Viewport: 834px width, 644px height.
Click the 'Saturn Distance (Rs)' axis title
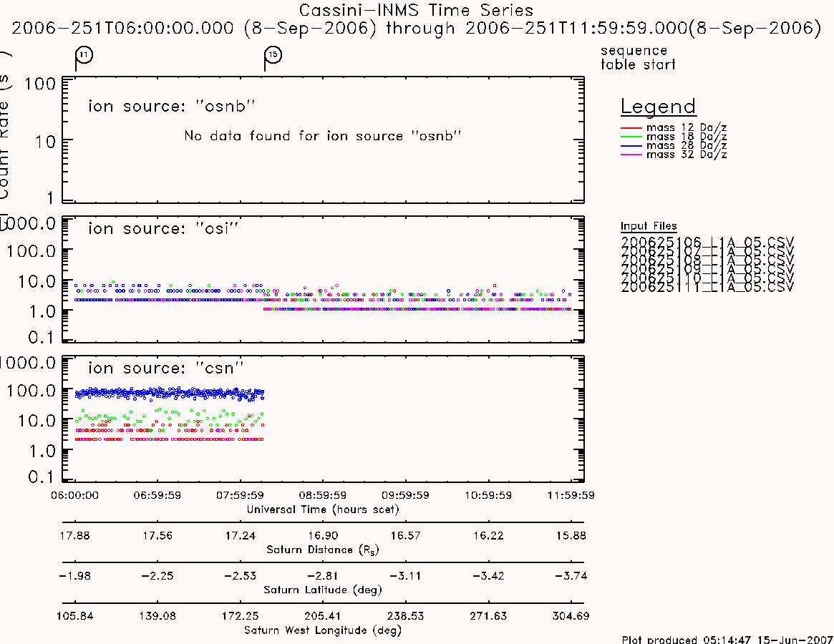[323, 550]
